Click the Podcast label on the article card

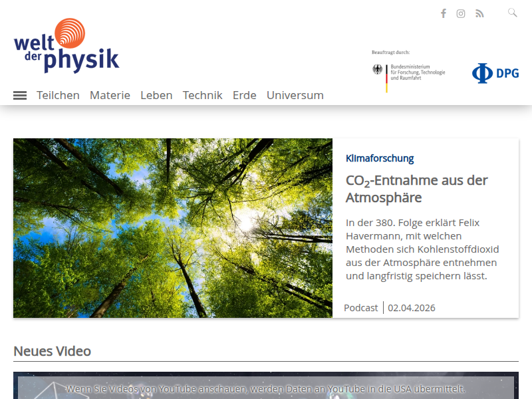tap(360, 308)
